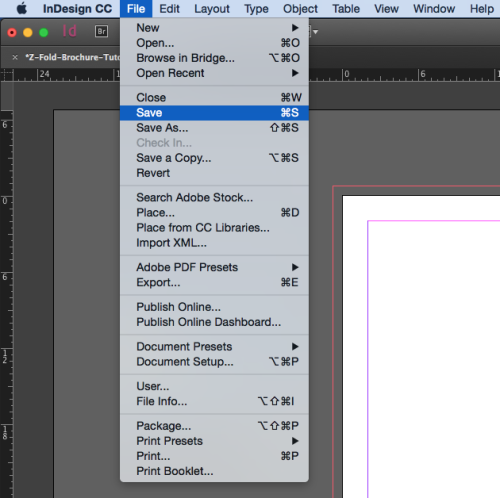This screenshot has height=498, width=500.
Task: Choose Place from CC Libraries...
Action: point(214,228)
